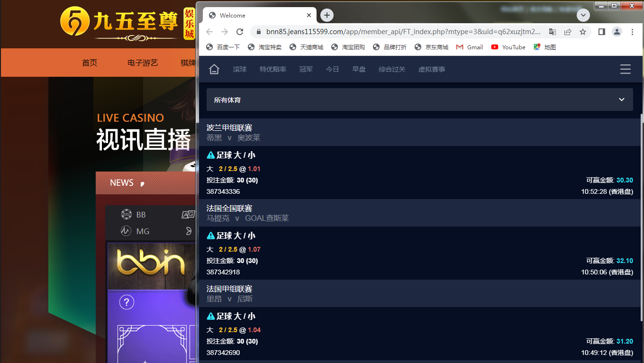Click the warning icon for 蒂黑 v 奥波莱 bet

coord(211,155)
